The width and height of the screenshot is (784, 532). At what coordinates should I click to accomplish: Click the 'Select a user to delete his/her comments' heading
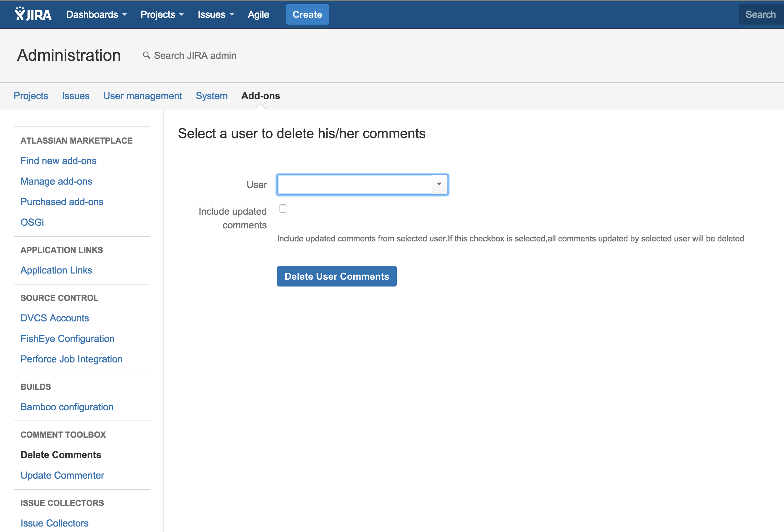click(x=302, y=133)
